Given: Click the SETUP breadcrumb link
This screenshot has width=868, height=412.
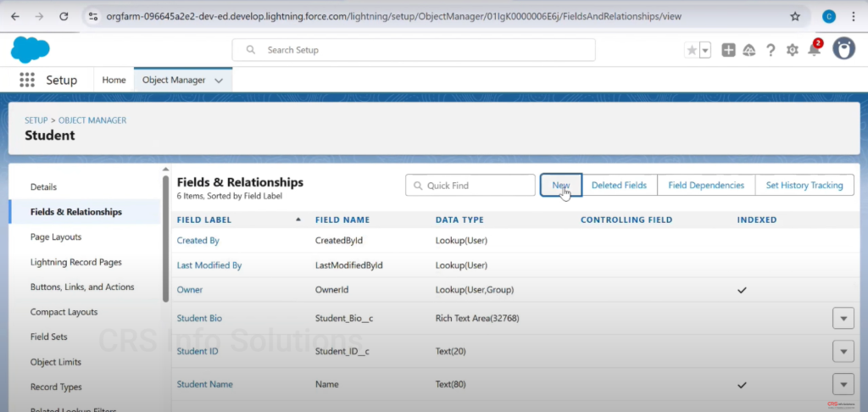Looking at the screenshot, I should [36, 120].
